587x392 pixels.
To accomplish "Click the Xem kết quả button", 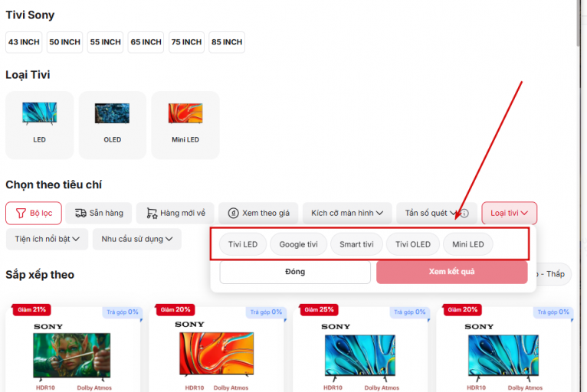I will point(452,272).
